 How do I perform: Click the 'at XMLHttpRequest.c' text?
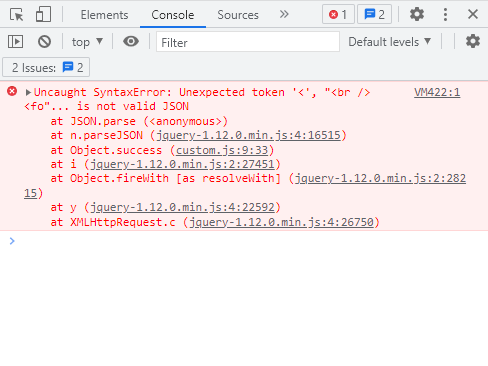[x=113, y=222]
